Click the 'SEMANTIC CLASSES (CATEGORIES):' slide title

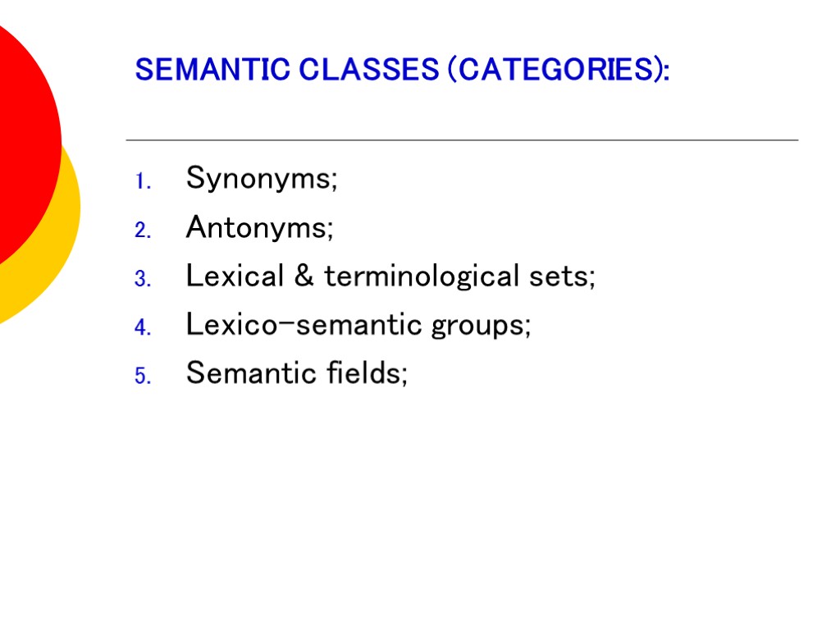pyautogui.click(x=402, y=71)
